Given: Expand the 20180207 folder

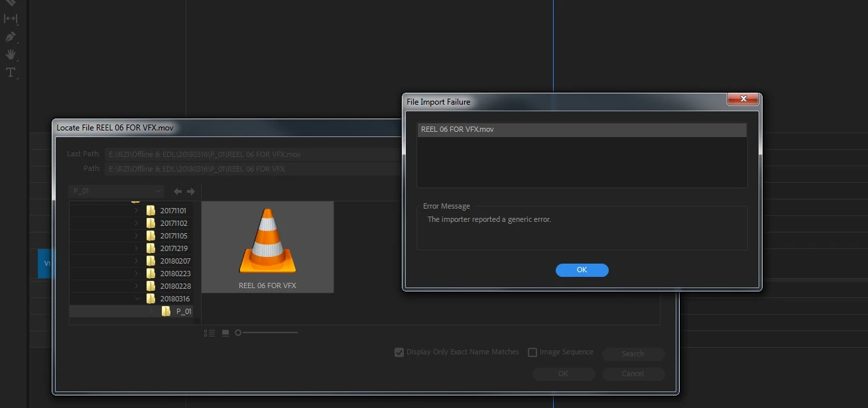Looking at the screenshot, I should (137, 261).
